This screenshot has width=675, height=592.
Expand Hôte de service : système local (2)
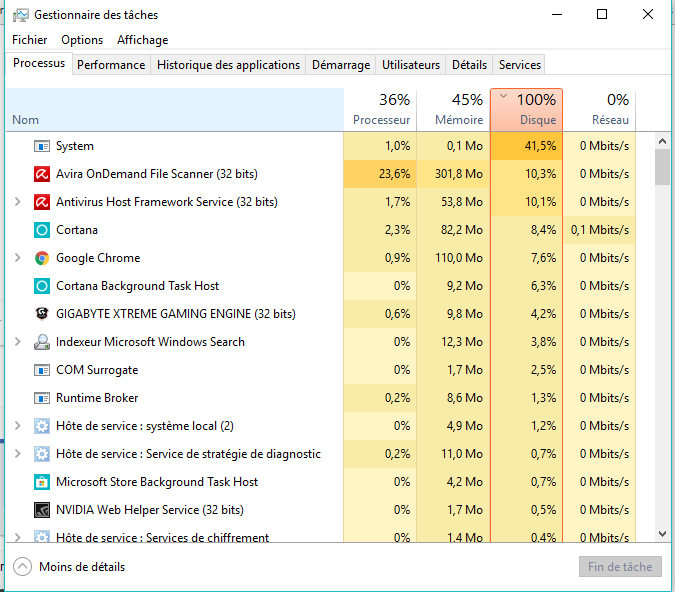coord(18,425)
